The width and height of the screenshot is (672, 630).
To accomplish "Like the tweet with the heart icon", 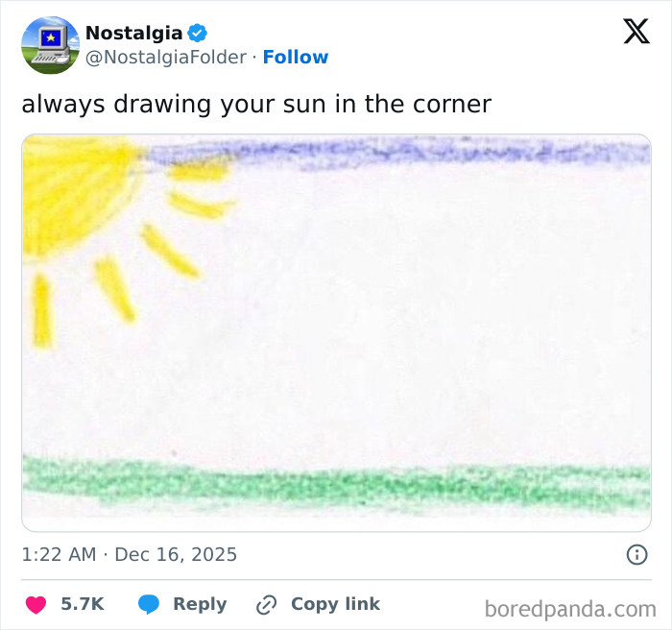I will pos(36,605).
